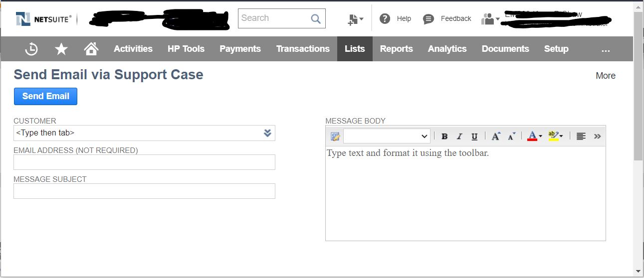Focus the global Search field
Screen dimensions: 644x278
[282, 18]
